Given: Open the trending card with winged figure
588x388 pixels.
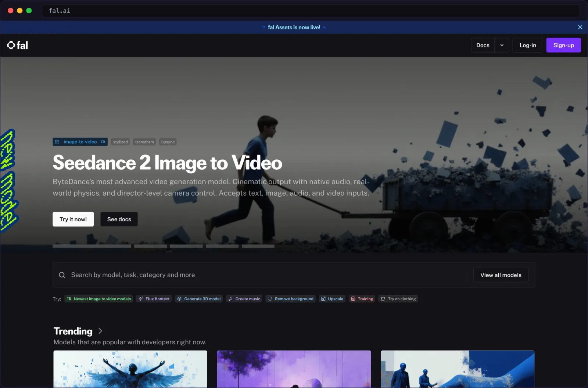Looking at the screenshot, I should coord(130,369).
